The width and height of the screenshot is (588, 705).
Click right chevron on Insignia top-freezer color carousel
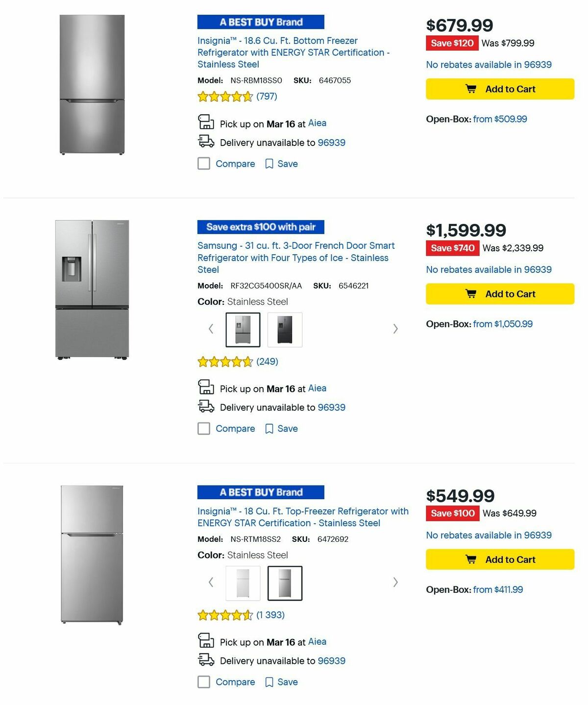pyautogui.click(x=395, y=582)
